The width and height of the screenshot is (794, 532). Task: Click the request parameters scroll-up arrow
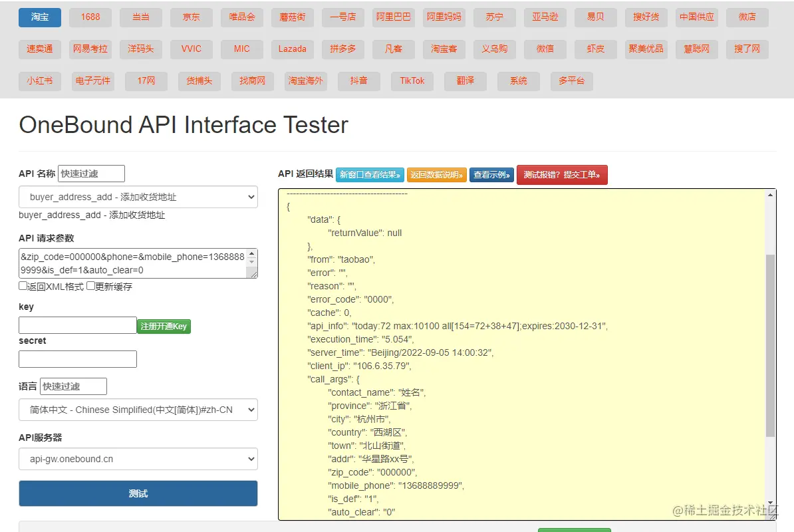pos(251,253)
